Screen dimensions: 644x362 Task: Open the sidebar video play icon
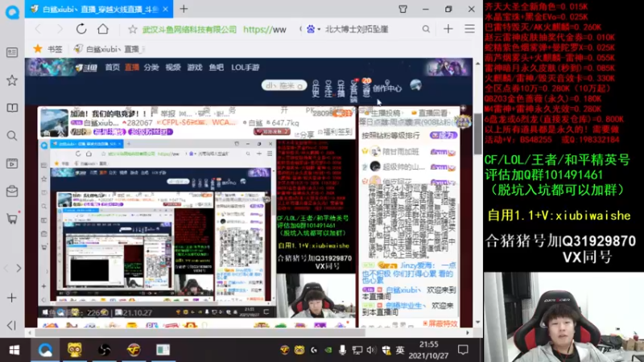click(12, 163)
